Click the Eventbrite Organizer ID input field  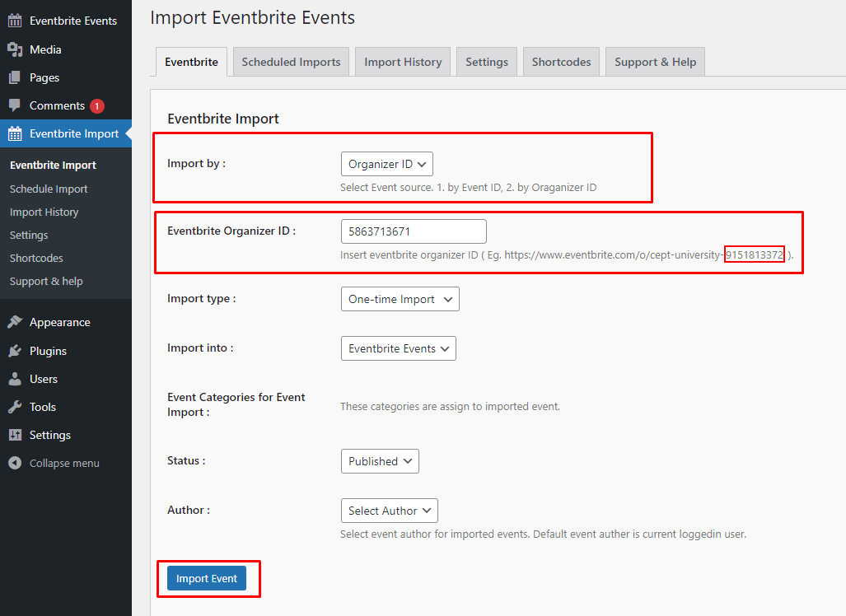(x=413, y=231)
